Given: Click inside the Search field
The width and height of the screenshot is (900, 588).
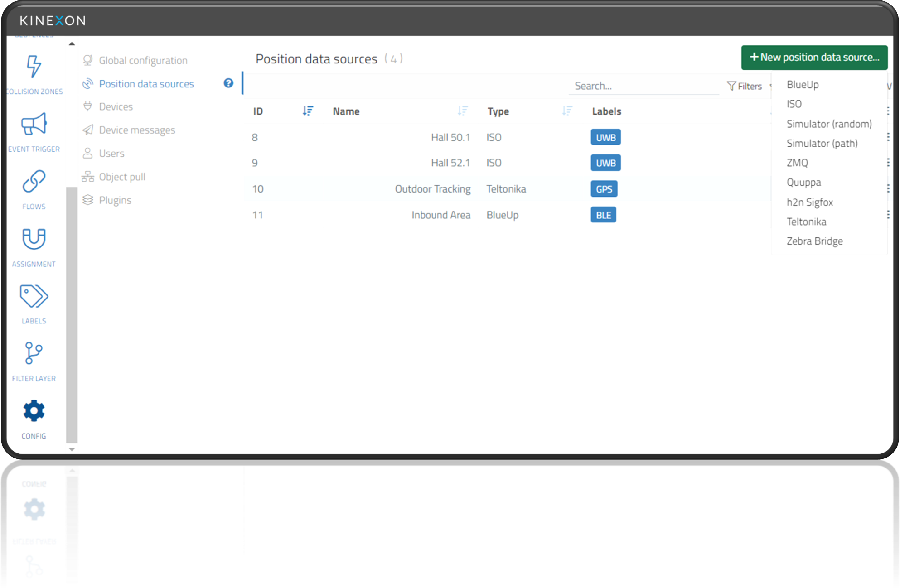Looking at the screenshot, I should [x=644, y=86].
